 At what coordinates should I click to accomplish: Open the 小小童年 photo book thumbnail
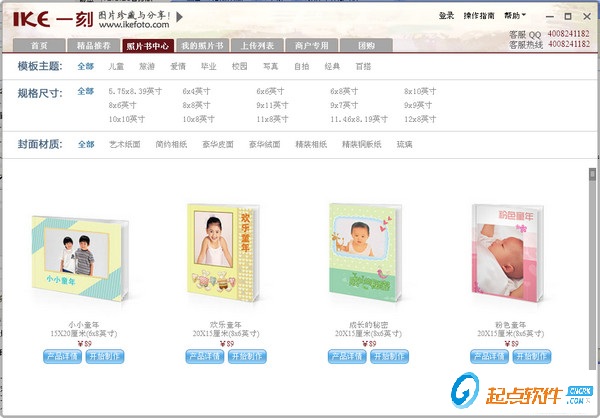click(x=80, y=258)
